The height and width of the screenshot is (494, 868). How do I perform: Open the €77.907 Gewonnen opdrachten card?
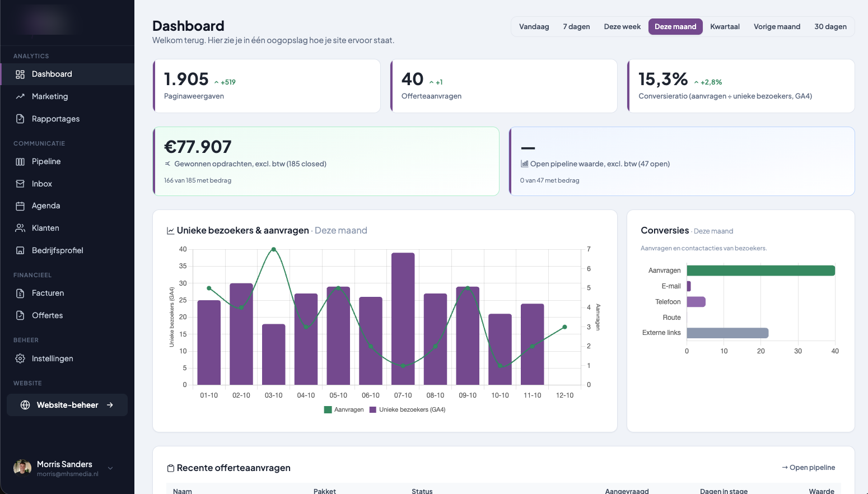[326, 161]
